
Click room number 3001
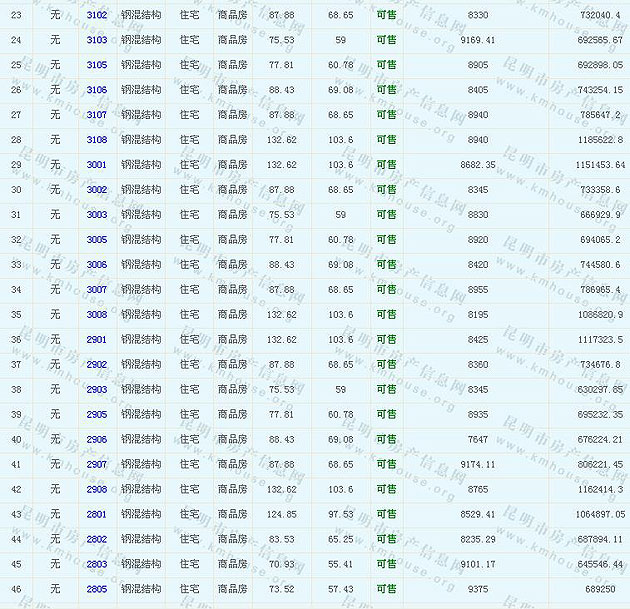97,165
